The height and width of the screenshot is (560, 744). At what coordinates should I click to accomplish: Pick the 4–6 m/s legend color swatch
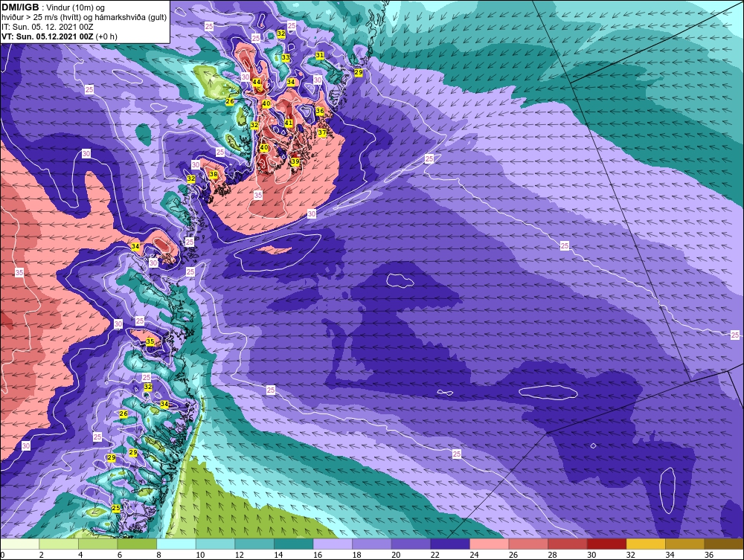pos(98,544)
